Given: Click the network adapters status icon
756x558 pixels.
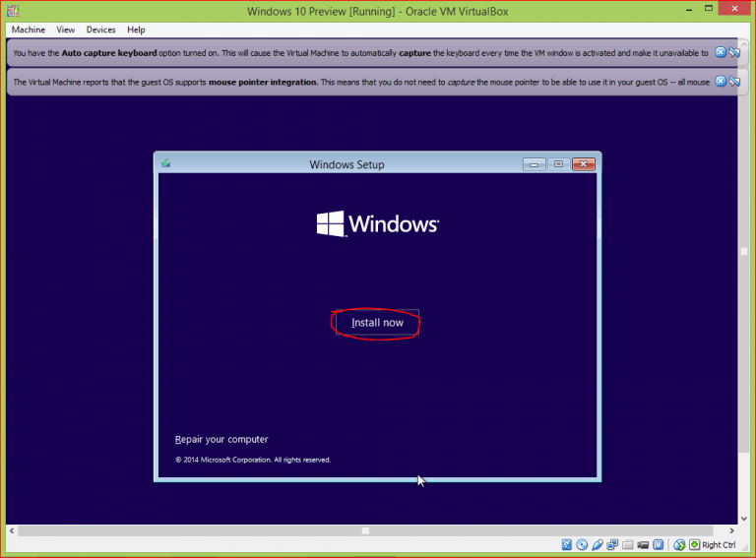Looking at the screenshot, I should (612, 544).
